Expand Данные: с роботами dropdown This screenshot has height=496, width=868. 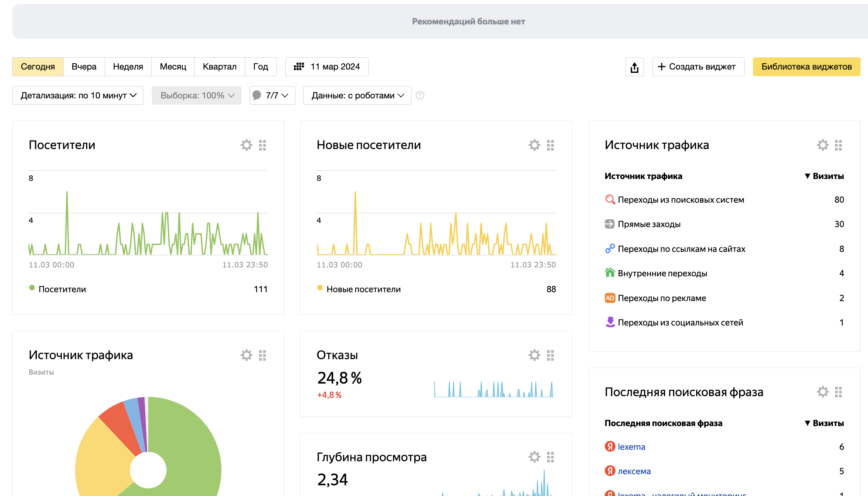click(x=357, y=95)
